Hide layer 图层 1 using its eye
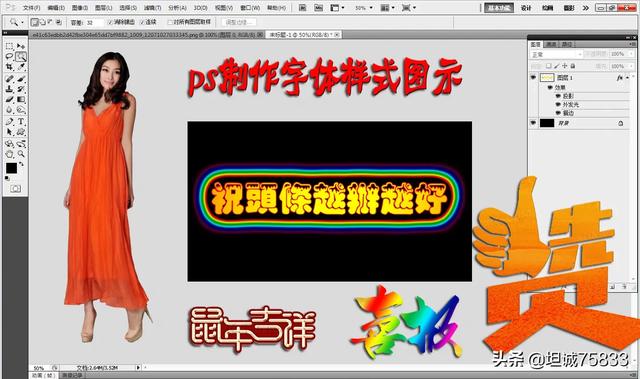The image size is (640, 379). [x=533, y=78]
